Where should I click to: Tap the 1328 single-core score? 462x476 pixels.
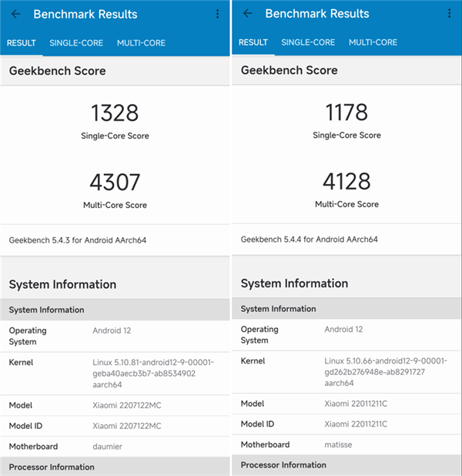point(115,113)
